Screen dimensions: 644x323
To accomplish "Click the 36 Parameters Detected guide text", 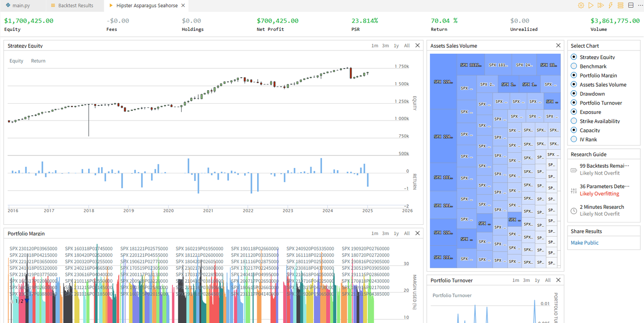I will [x=605, y=186].
